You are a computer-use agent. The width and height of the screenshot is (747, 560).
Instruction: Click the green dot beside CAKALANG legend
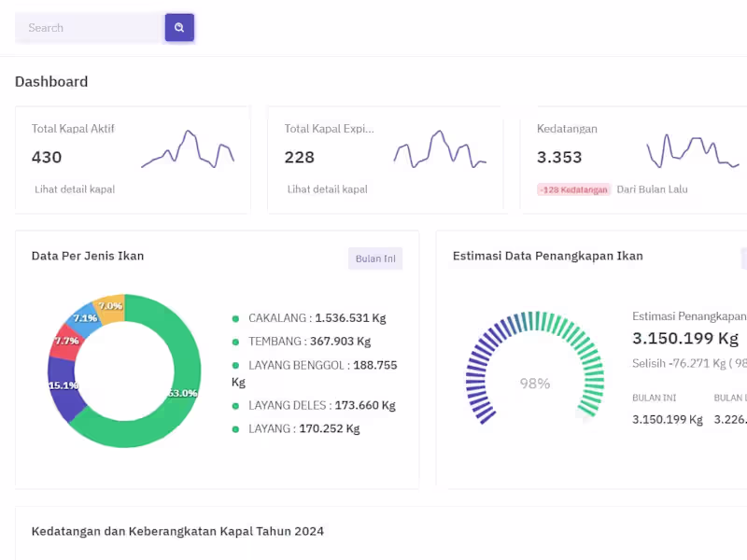(x=235, y=318)
